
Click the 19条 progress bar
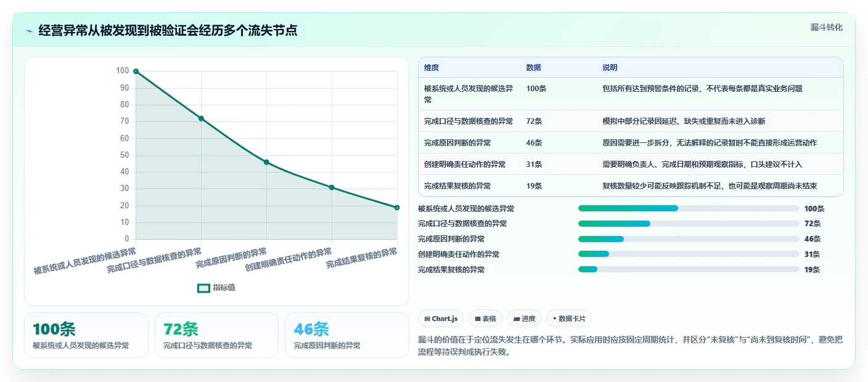tap(689, 269)
